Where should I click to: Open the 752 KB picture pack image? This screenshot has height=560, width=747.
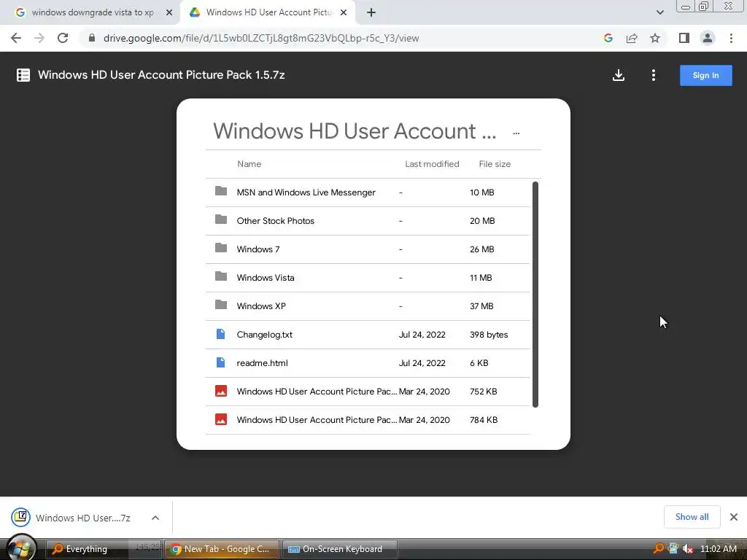coord(368,392)
